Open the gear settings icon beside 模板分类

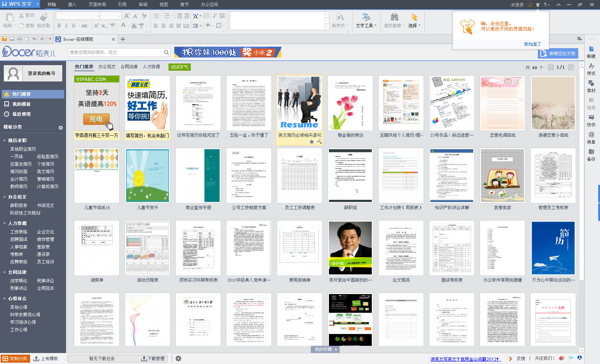click(60, 127)
